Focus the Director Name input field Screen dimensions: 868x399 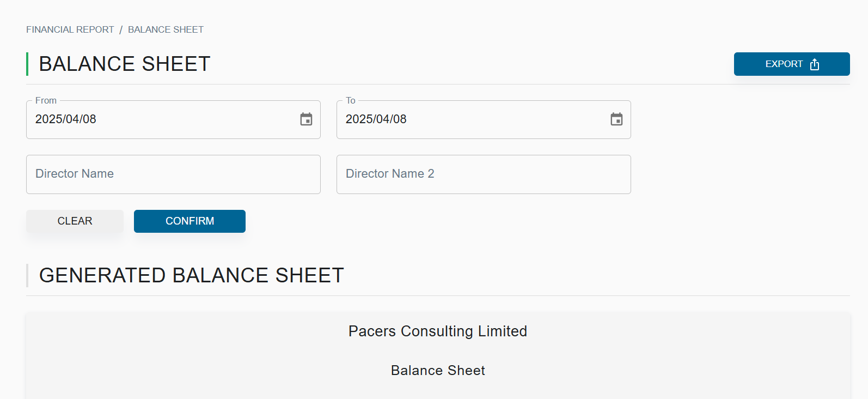173,174
